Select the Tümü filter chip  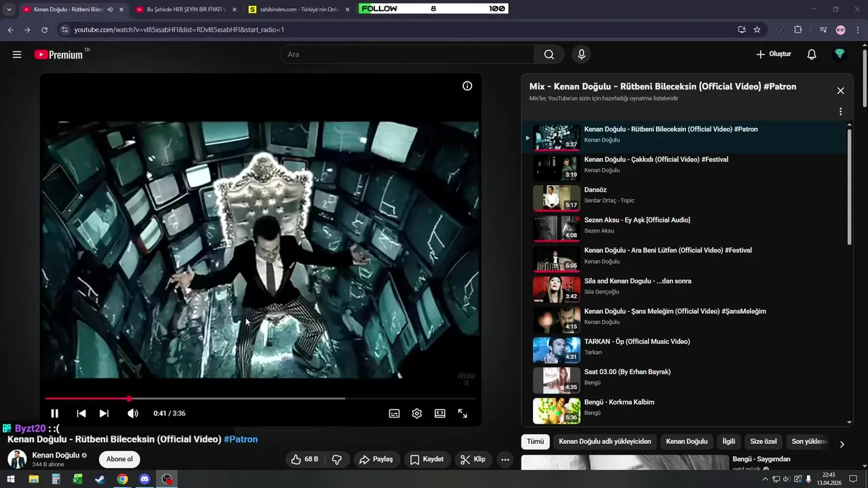(x=535, y=441)
